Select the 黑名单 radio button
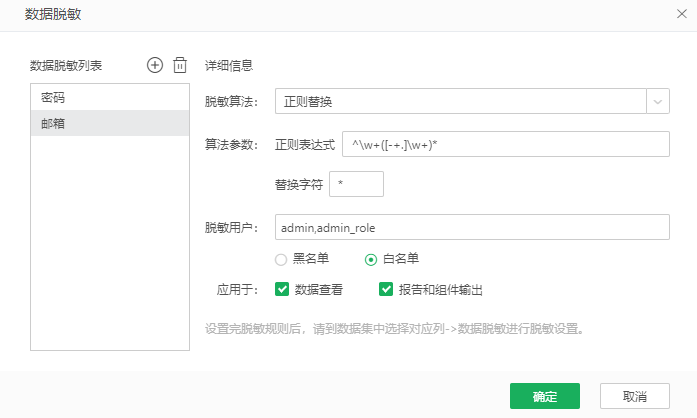Screen dimensions: 697x418 pyautogui.click(x=281, y=259)
